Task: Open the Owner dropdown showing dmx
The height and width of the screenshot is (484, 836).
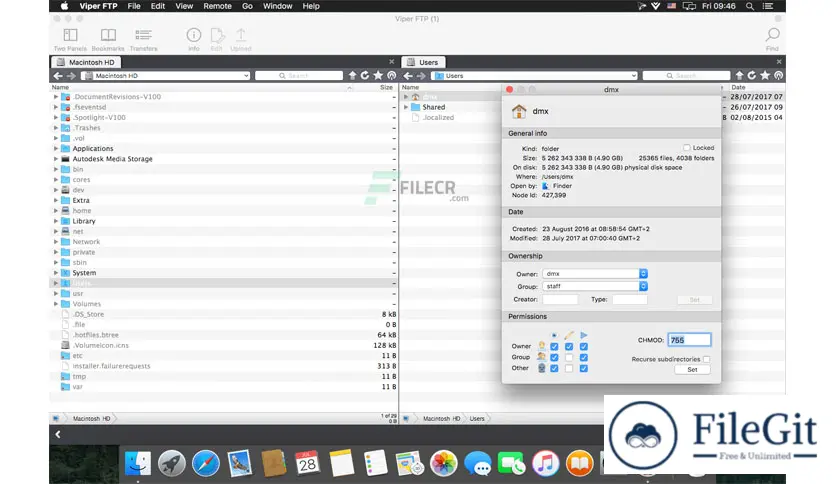Action: coord(595,273)
